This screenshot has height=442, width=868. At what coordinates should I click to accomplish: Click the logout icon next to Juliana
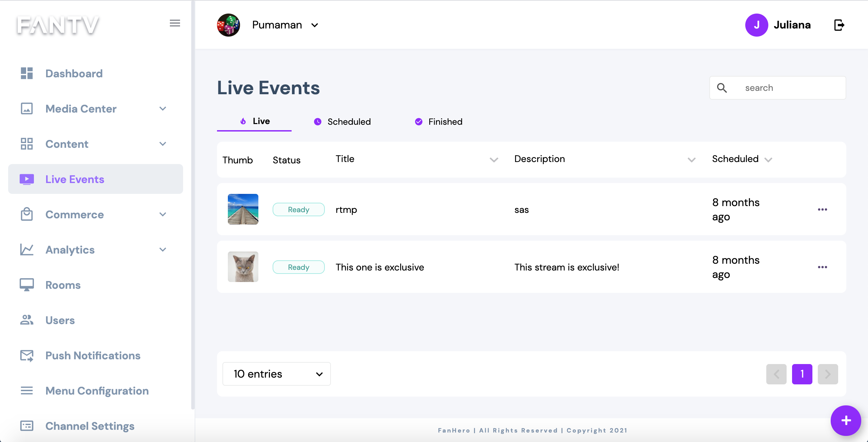(x=839, y=25)
